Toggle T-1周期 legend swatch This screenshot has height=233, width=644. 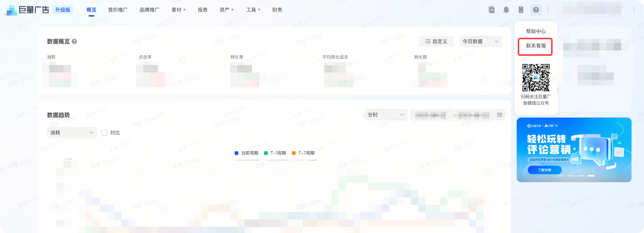coord(266,153)
